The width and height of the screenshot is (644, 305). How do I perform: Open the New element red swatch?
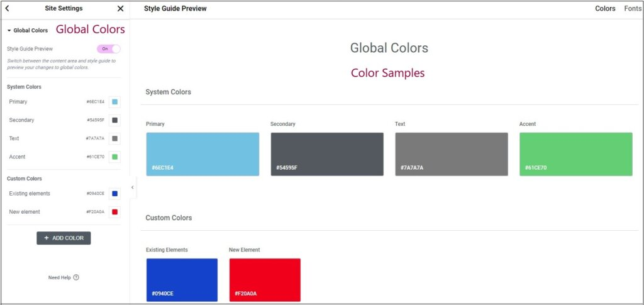[x=114, y=212]
